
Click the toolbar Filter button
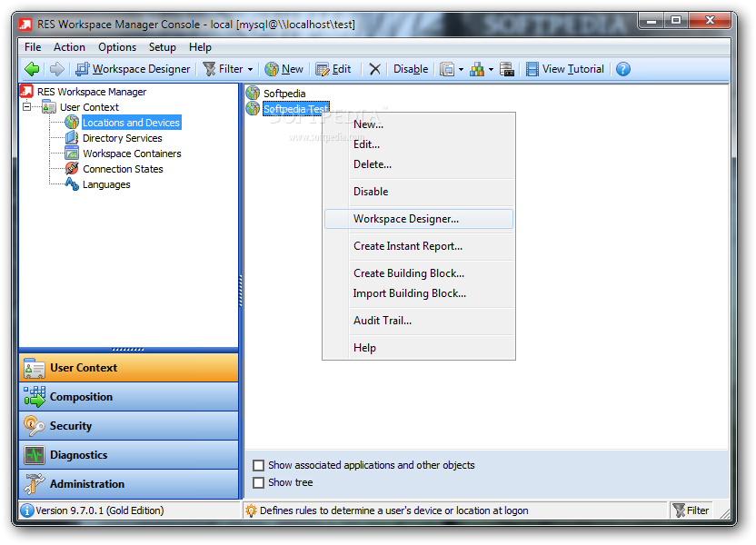point(224,69)
